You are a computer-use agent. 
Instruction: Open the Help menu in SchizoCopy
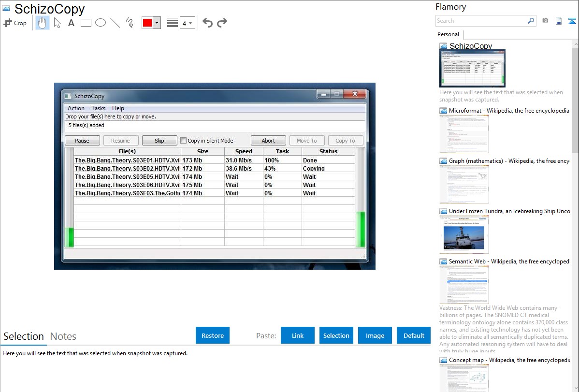[118, 108]
